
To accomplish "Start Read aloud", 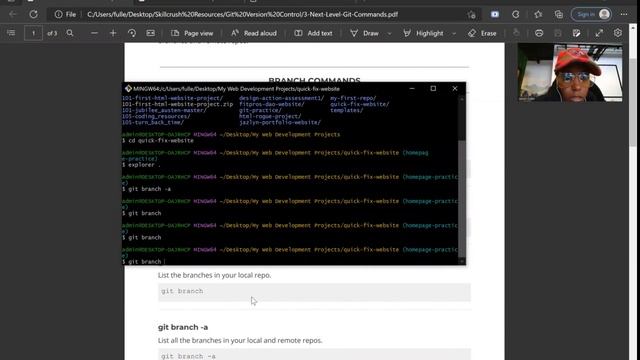I will [x=253, y=33].
